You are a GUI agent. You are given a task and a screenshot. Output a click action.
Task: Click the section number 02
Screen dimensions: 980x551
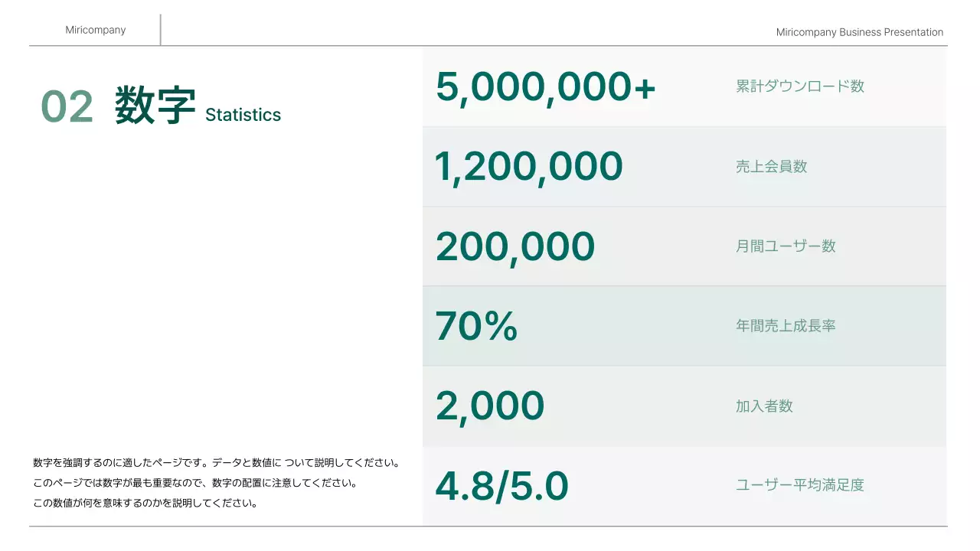coord(67,106)
